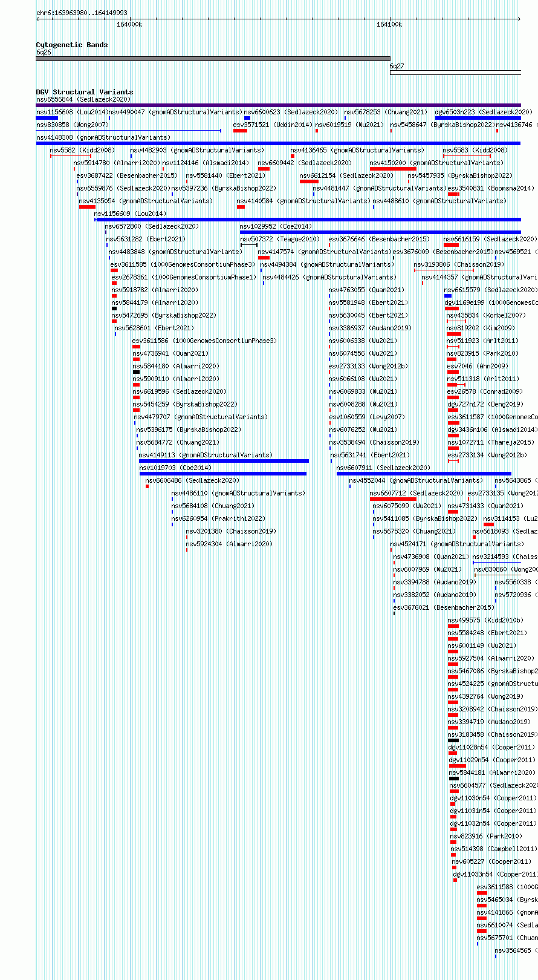The height and width of the screenshot is (980, 538).
Task: Open variant nsv1156608 (Lou2014)
Action: click(71, 112)
